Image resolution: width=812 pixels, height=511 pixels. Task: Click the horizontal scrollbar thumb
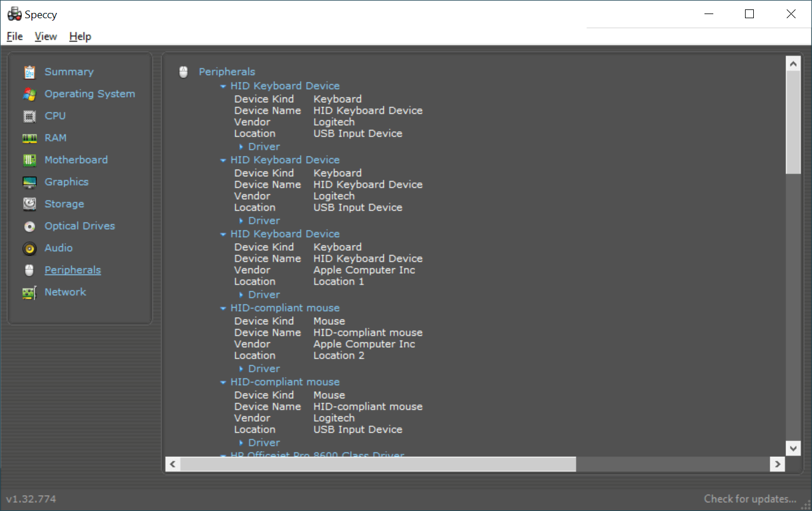point(378,464)
